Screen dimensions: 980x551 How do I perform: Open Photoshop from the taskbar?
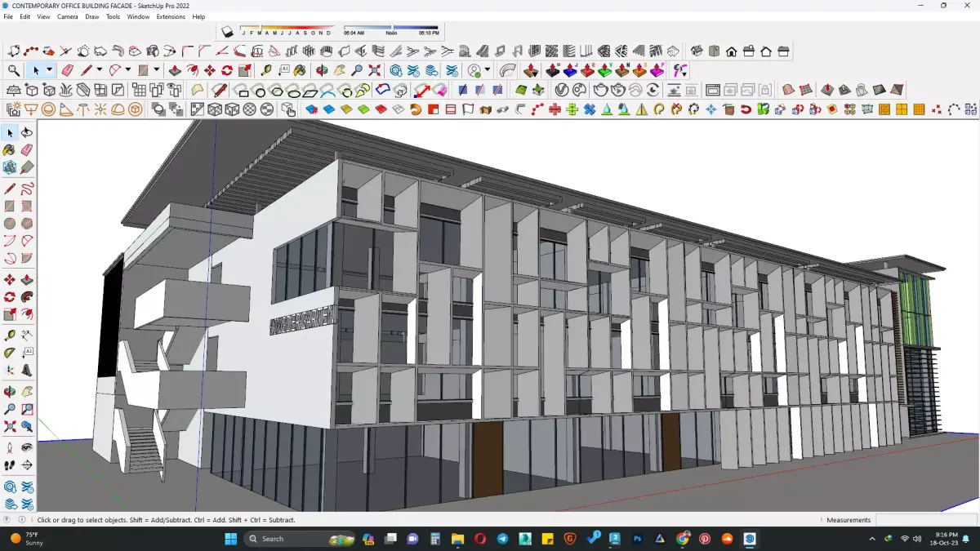coord(638,539)
